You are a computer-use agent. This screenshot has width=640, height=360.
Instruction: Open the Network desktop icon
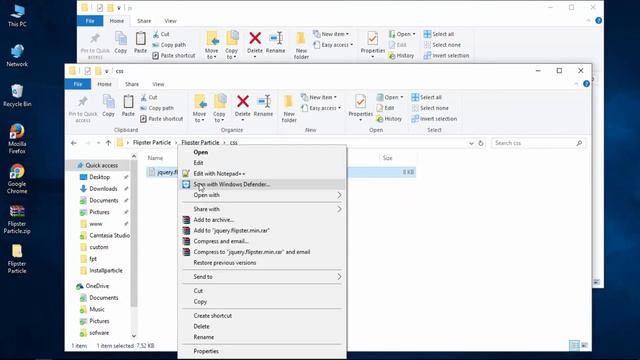point(17,56)
